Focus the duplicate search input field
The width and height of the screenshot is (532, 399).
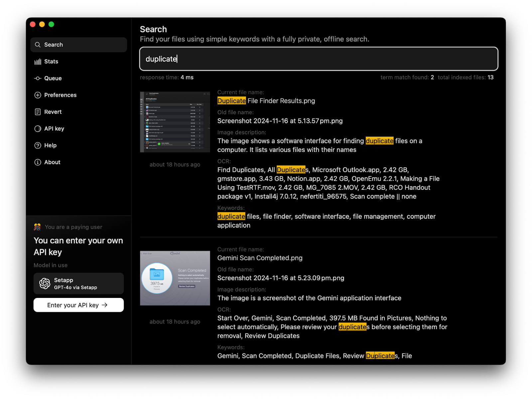(x=319, y=59)
